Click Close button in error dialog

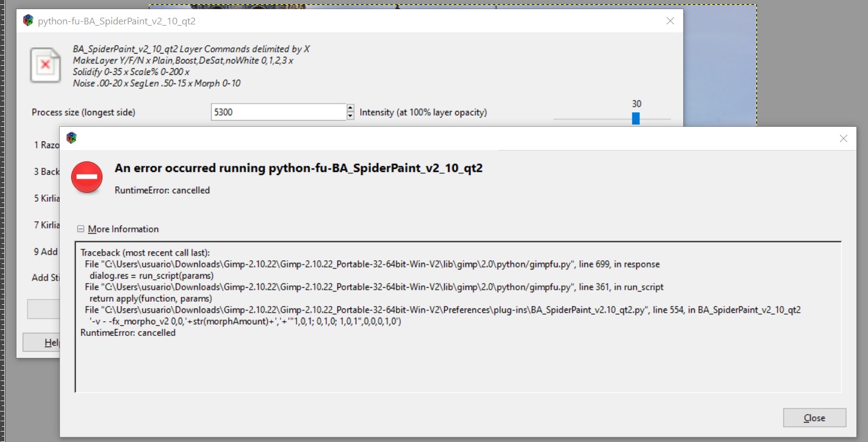click(x=814, y=418)
